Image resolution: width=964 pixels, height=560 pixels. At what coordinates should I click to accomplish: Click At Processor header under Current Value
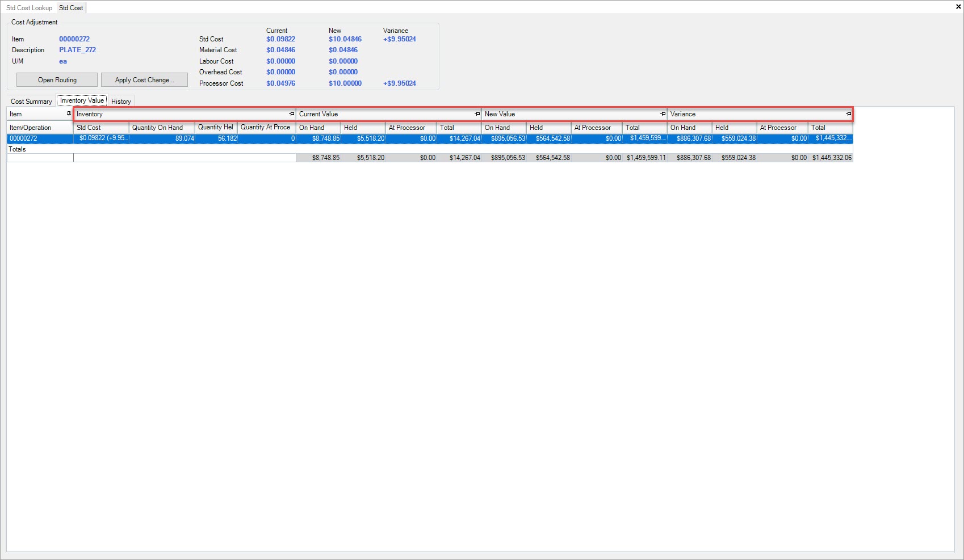tap(411, 128)
